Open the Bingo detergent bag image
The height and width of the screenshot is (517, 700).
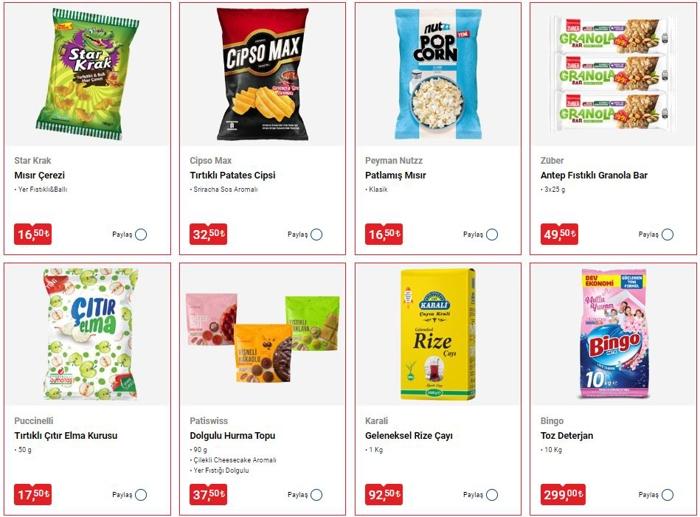[x=613, y=334]
